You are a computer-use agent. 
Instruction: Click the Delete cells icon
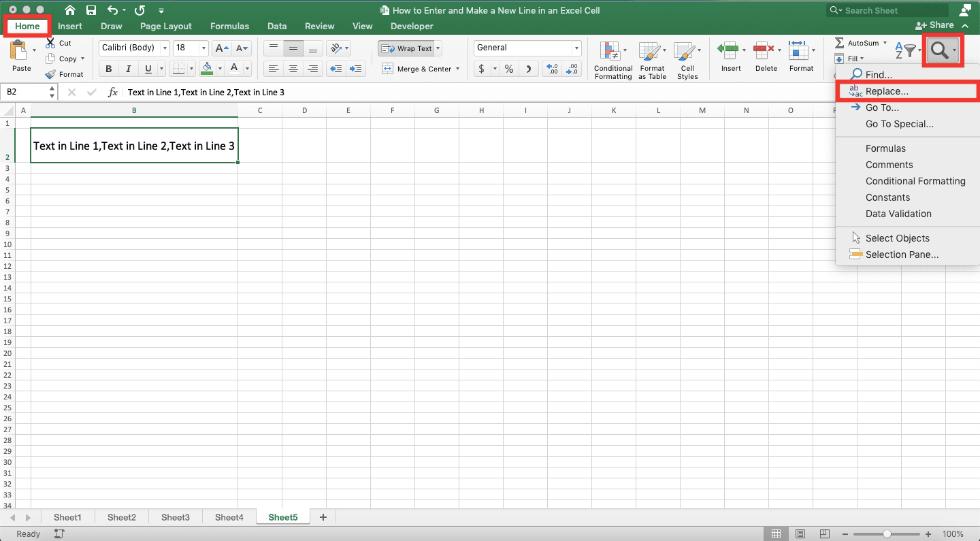tap(764, 50)
